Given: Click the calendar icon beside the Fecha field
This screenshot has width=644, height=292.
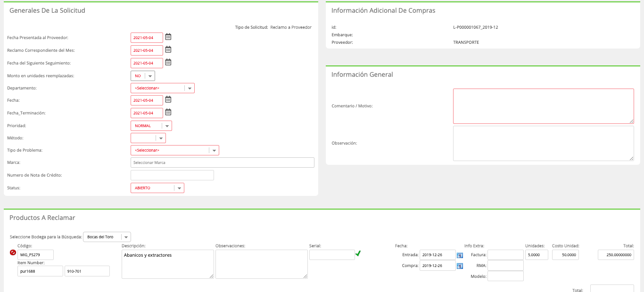Looking at the screenshot, I should (168, 99).
